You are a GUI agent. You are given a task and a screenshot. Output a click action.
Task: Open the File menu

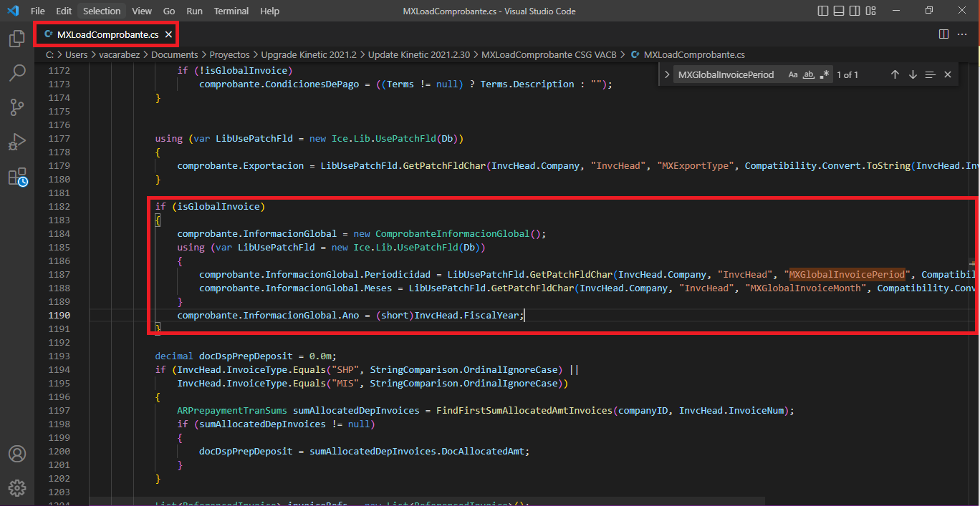pyautogui.click(x=37, y=11)
